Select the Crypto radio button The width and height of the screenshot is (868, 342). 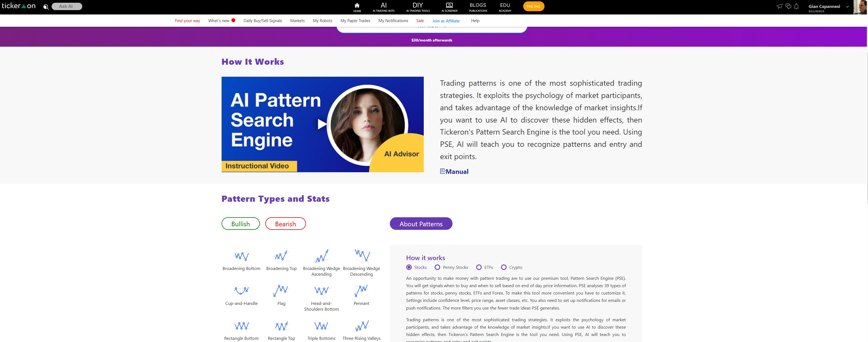(504, 267)
